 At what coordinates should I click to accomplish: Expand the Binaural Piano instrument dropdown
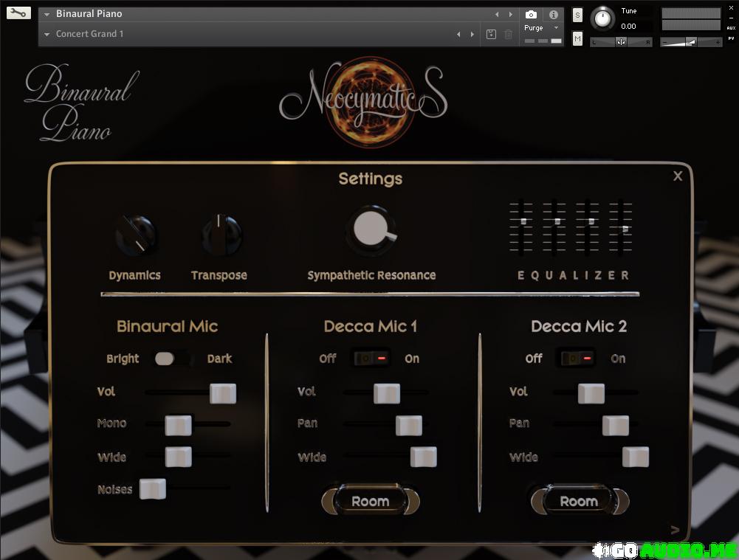point(47,14)
